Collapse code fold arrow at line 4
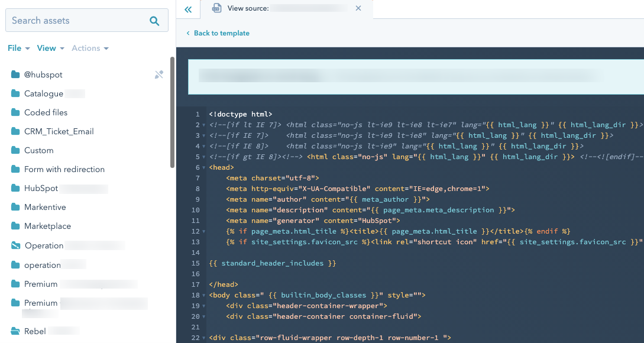Image resolution: width=644 pixels, height=343 pixels. click(203, 146)
